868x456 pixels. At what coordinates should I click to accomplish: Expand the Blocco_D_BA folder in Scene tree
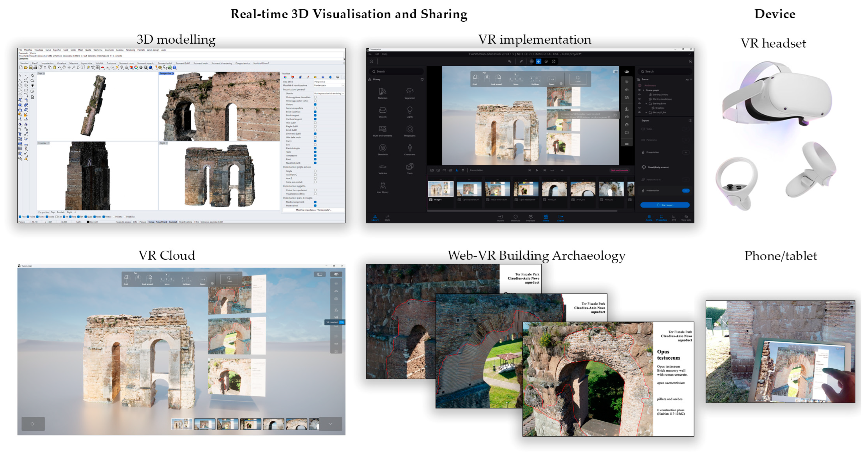click(646, 113)
